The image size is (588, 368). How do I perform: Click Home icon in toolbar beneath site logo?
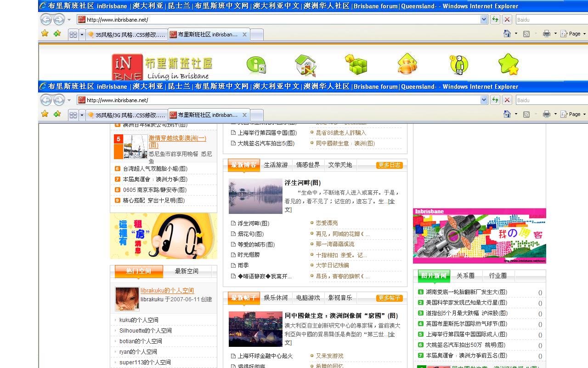[x=507, y=114]
